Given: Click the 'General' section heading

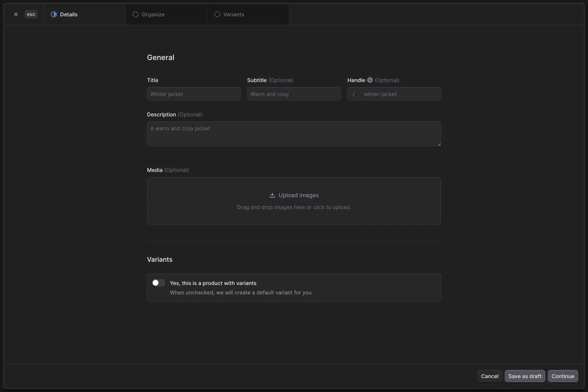Looking at the screenshot, I should (160, 58).
